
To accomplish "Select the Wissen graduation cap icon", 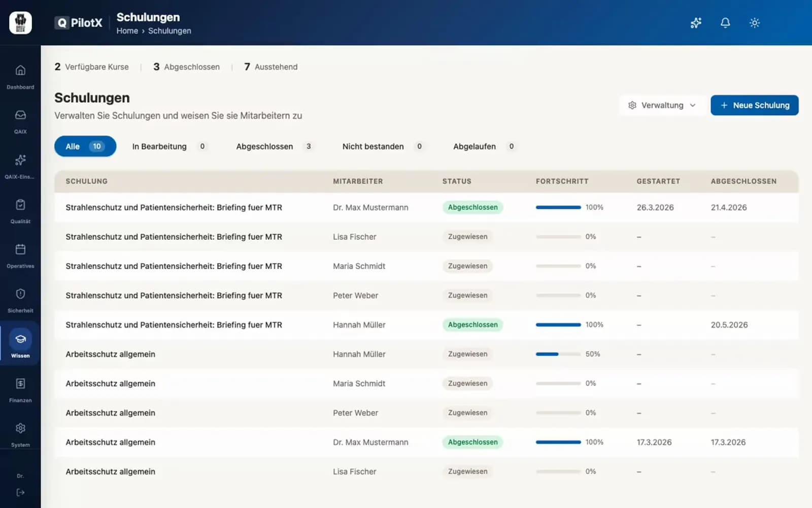I will point(20,339).
